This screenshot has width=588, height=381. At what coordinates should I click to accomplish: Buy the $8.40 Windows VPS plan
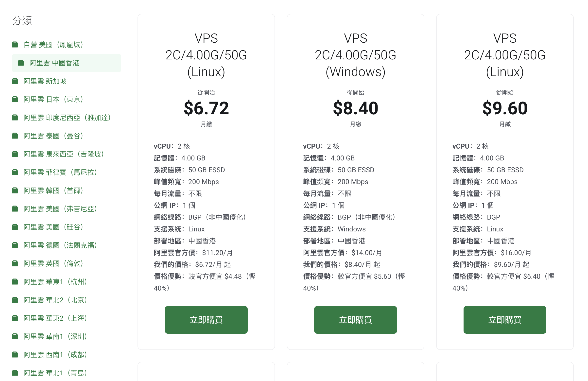[x=355, y=320]
